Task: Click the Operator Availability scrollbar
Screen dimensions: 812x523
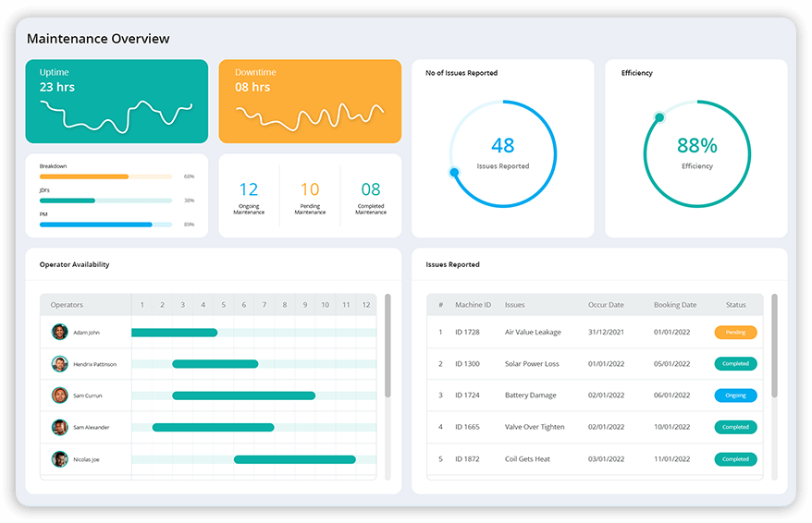Action: (388, 347)
